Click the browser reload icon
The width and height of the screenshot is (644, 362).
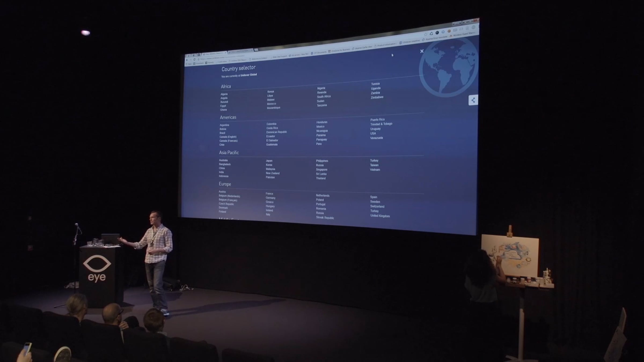(x=194, y=59)
